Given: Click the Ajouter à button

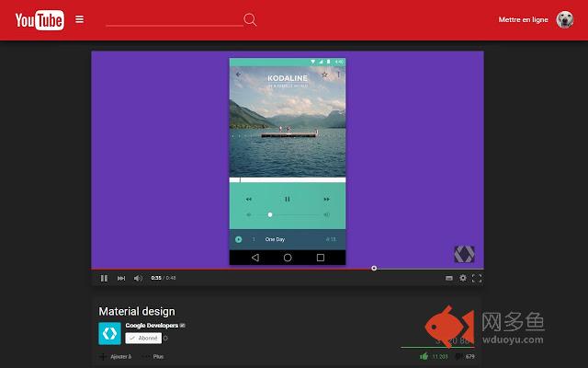Looking at the screenshot, I should pyautogui.click(x=115, y=357).
